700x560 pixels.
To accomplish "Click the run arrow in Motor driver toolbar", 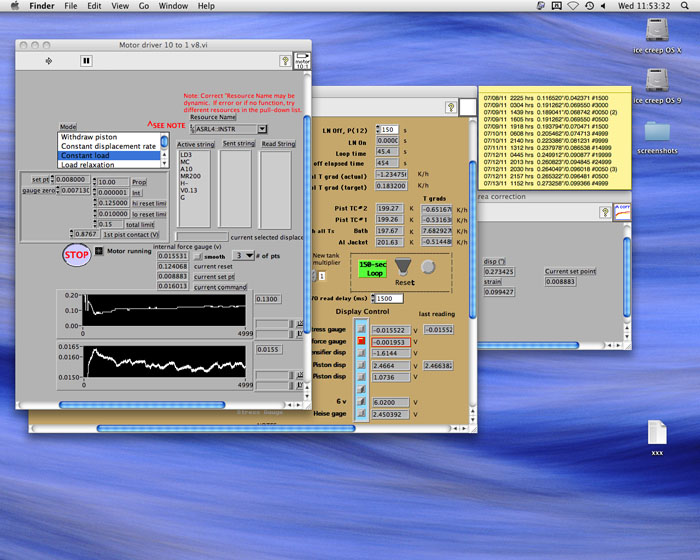I will tap(50, 60).
